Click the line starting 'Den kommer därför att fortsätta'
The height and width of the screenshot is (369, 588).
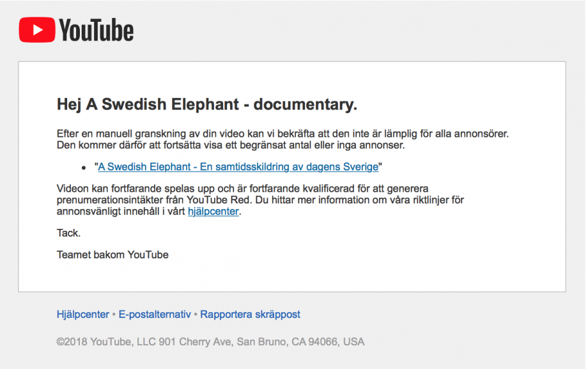pos(231,145)
